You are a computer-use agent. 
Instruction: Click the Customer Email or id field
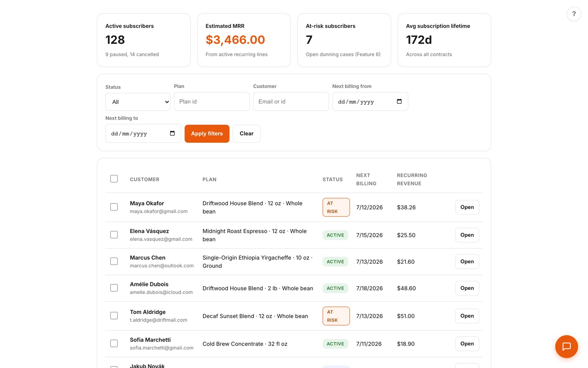(x=291, y=101)
